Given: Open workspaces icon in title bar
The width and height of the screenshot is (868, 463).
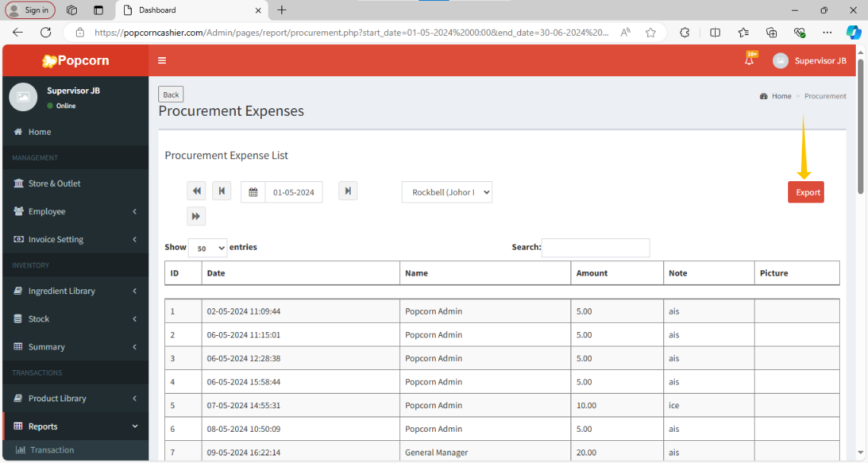Looking at the screenshot, I should [x=72, y=10].
